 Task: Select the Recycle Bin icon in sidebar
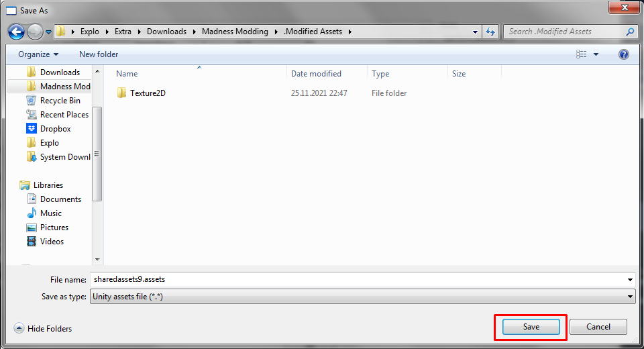(31, 101)
